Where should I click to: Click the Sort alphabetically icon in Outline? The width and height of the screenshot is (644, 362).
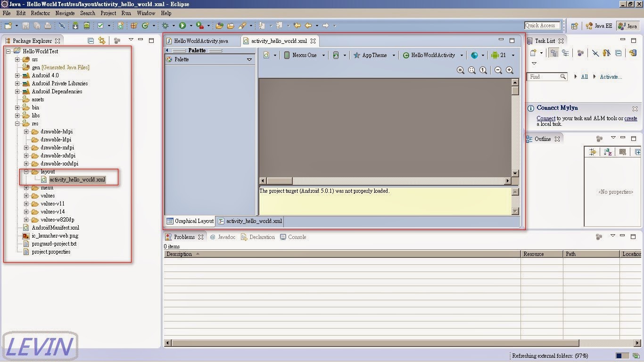(x=608, y=152)
